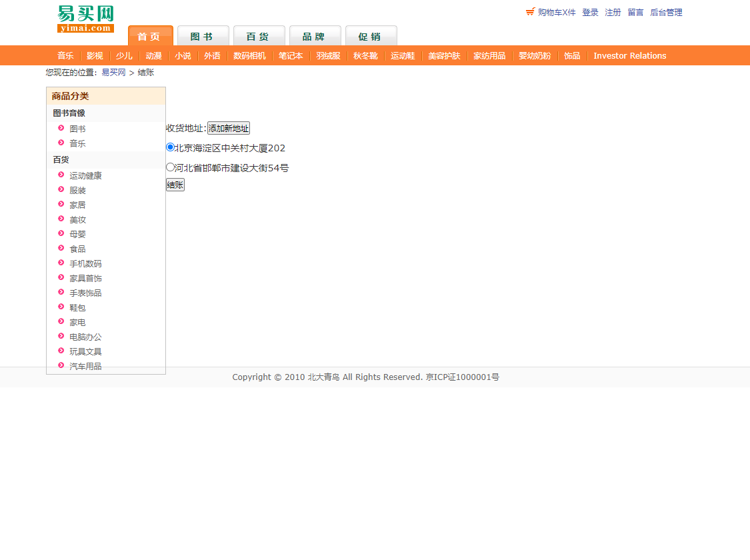750x560 pixels.
Task: Click the 登录 link
Action: pyautogui.click(x=590, y=13)
